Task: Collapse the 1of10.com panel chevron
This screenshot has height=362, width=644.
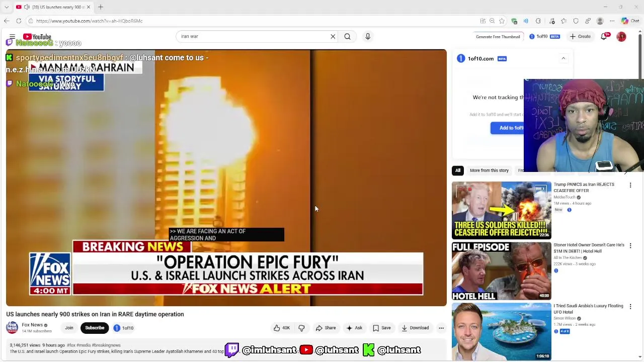Action: tap(563, 58)
